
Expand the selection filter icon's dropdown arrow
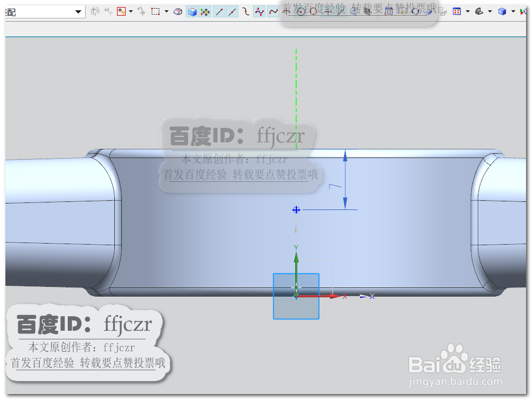coord(131,11)
